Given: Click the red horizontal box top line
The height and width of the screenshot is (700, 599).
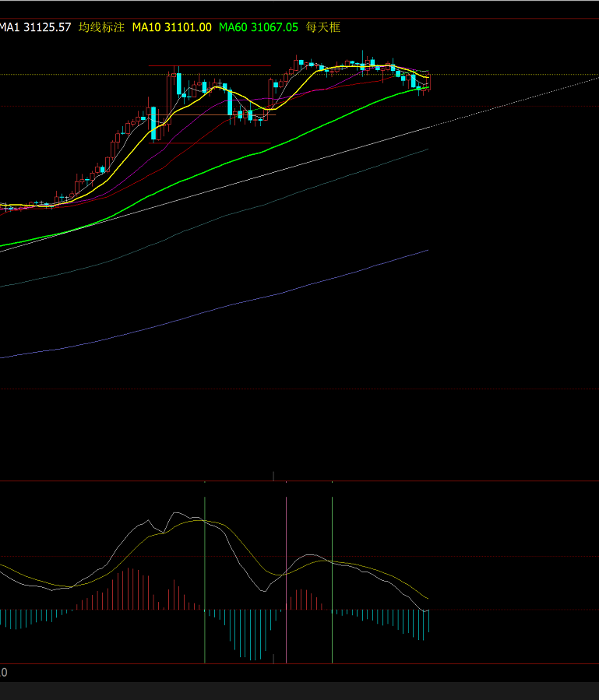Looking at the screenshot, I should coord(210,65).
